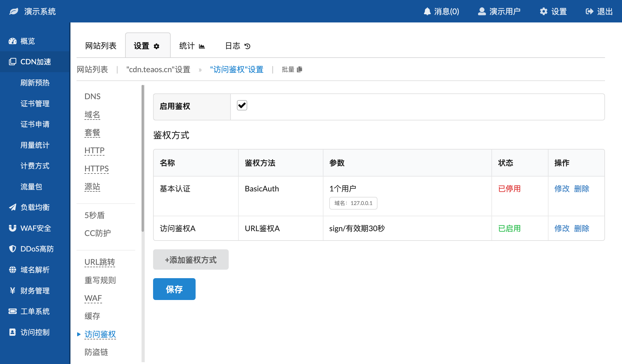Screen dimensions: 622x364
Task: Click the demo user profile icon
Action: [x=482, y=12]
